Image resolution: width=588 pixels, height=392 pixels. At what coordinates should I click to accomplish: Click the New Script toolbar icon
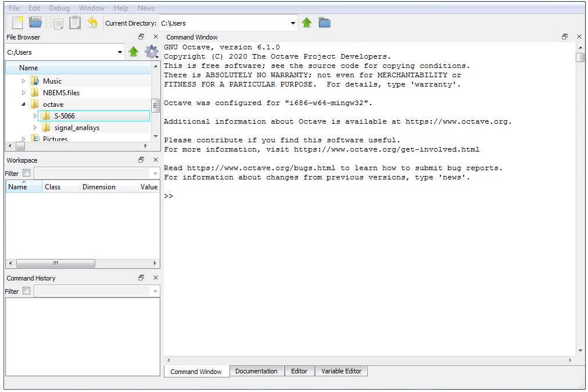[17, 23]
